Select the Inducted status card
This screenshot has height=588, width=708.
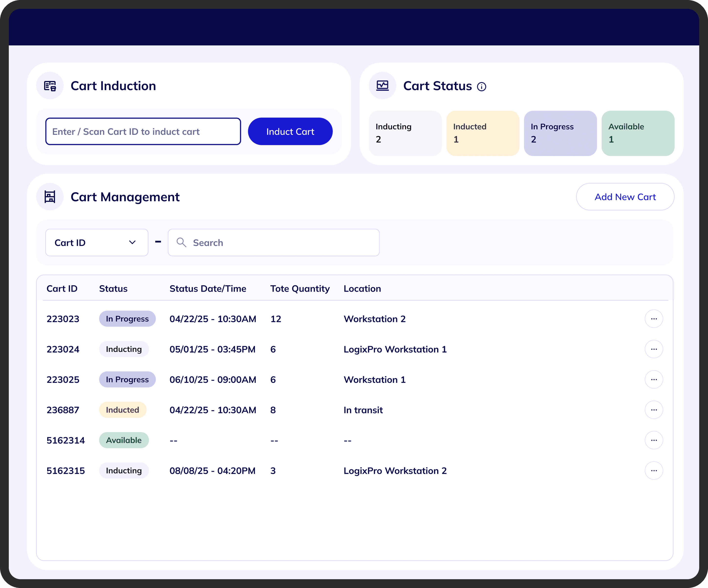pos(483,133)
